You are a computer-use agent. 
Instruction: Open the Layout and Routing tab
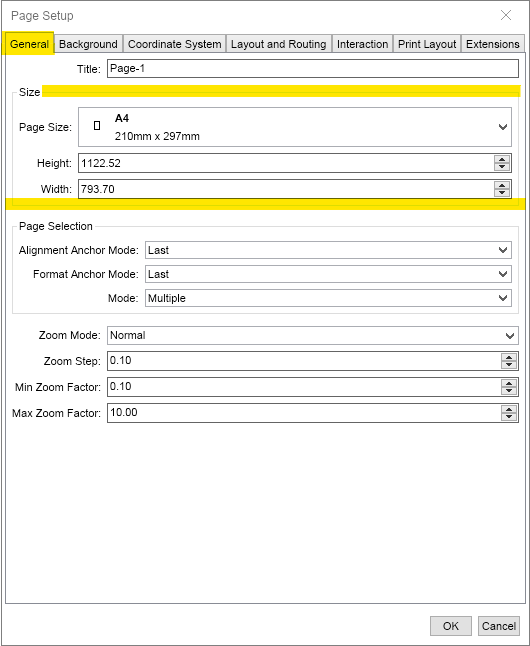point(279,44)
